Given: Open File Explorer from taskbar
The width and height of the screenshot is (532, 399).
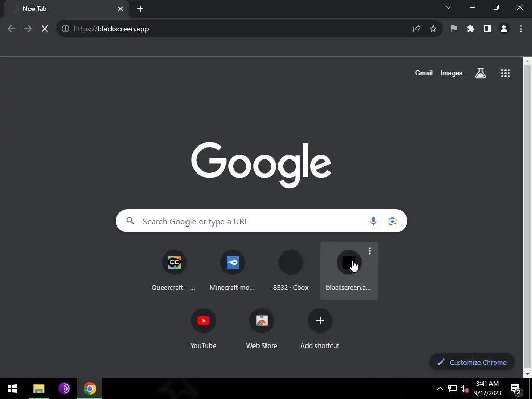Looking at the screenshot, I should coord(38,389).
